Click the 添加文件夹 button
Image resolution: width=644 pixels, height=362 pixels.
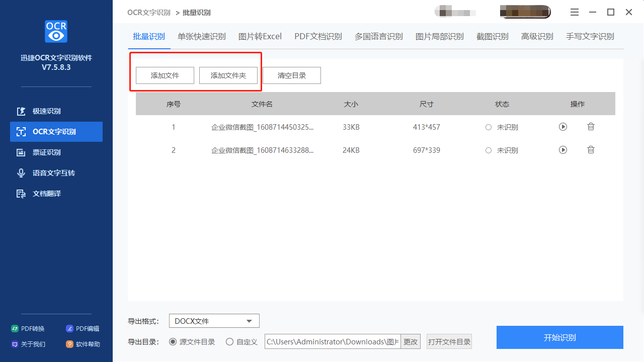228,75
